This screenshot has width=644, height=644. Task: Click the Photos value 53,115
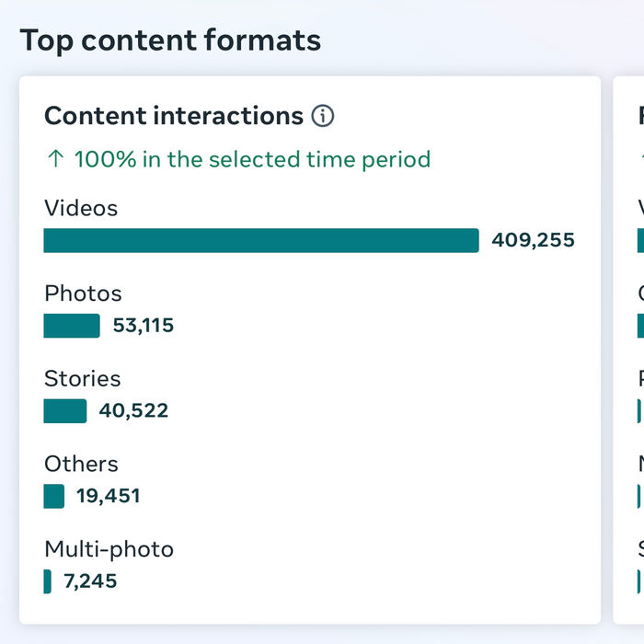(144, 326)
